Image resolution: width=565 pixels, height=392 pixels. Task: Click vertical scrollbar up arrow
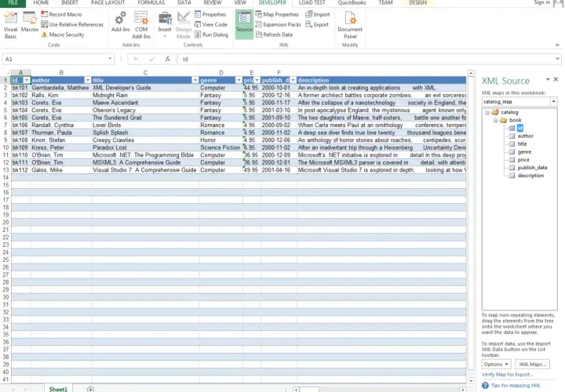471,73
